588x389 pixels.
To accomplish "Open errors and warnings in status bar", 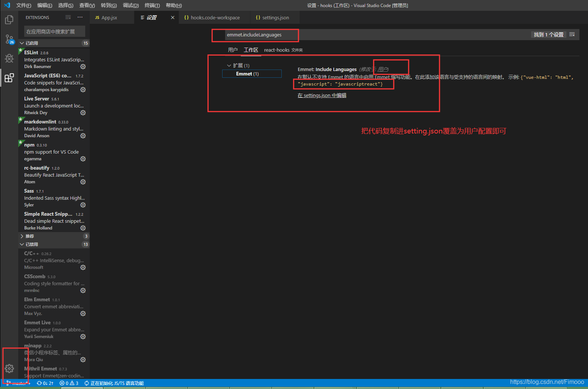I will (69, 383).
